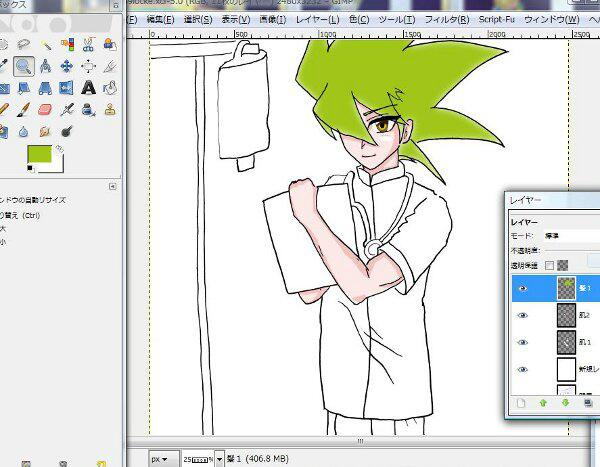Click the 25% zoom input field
The height and width of the screenshot is (467, 600).
(x=198, y=459)
